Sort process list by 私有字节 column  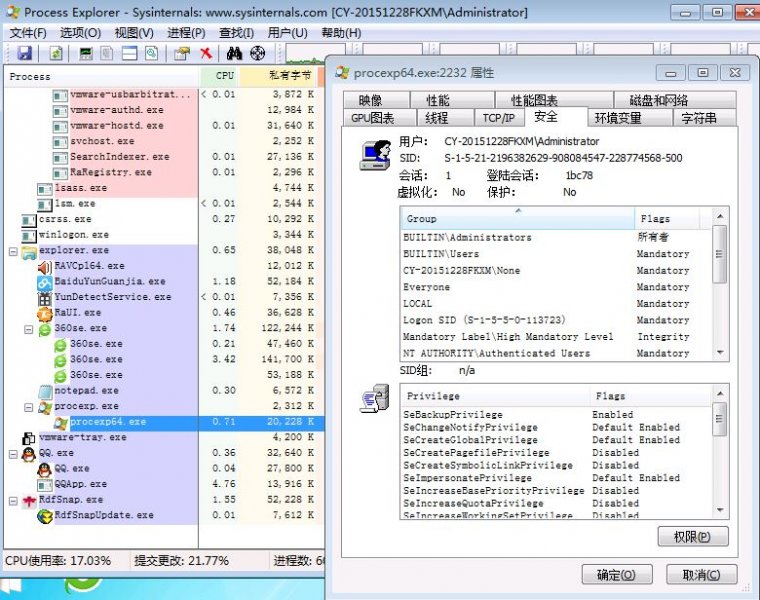pyautogui.click(x=279, y=76)
